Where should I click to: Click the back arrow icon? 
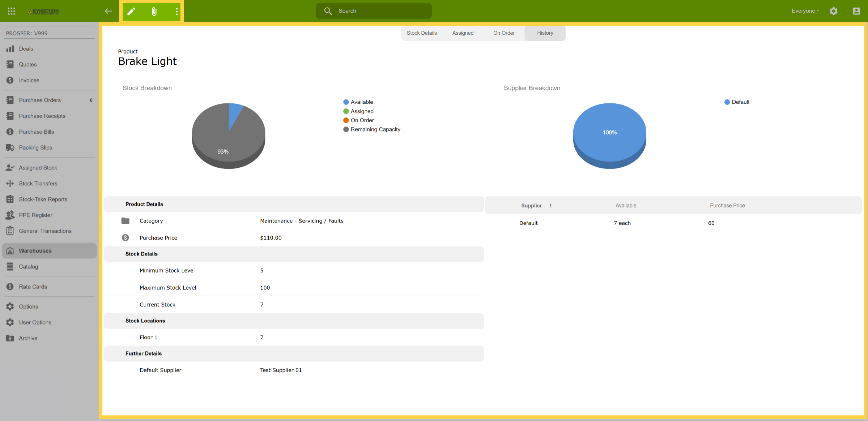(108, 11)
